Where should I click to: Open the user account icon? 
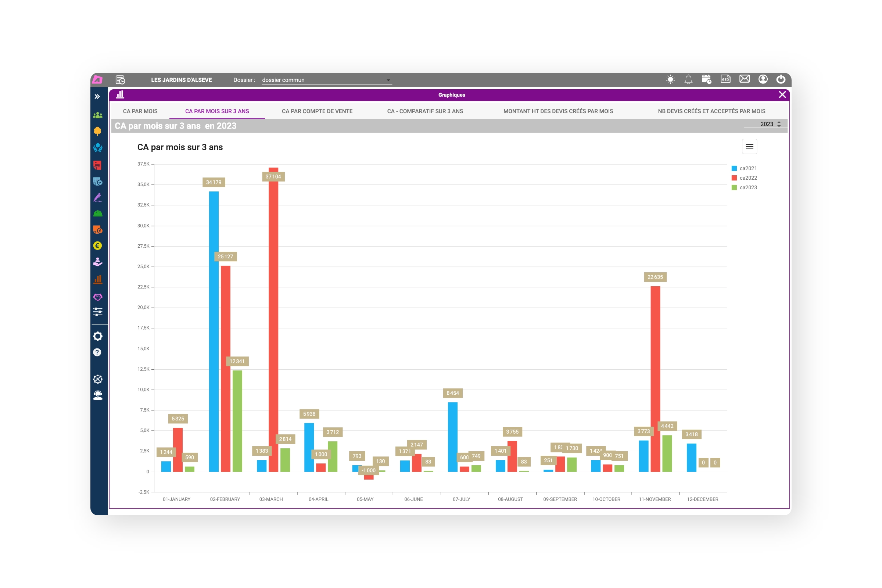763,79
